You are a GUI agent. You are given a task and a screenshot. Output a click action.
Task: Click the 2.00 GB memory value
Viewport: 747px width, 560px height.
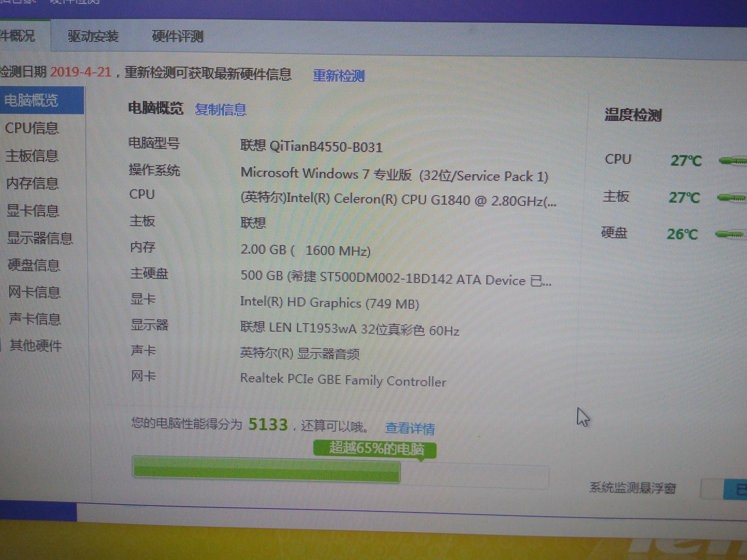[305, 250]
